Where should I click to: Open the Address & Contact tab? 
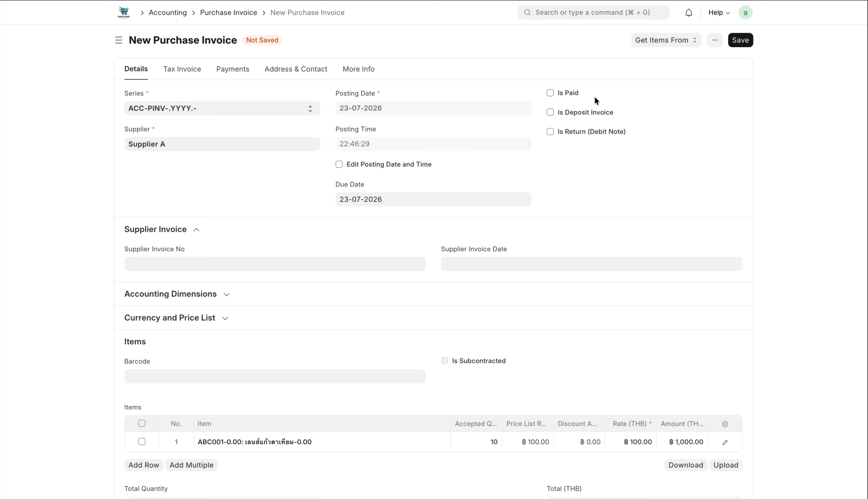(x=296, y=69)
